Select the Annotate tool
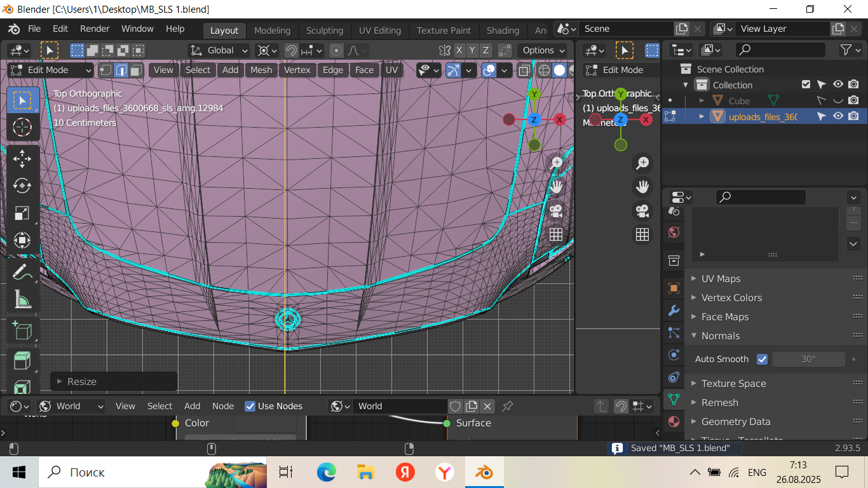 click(22, 272)
